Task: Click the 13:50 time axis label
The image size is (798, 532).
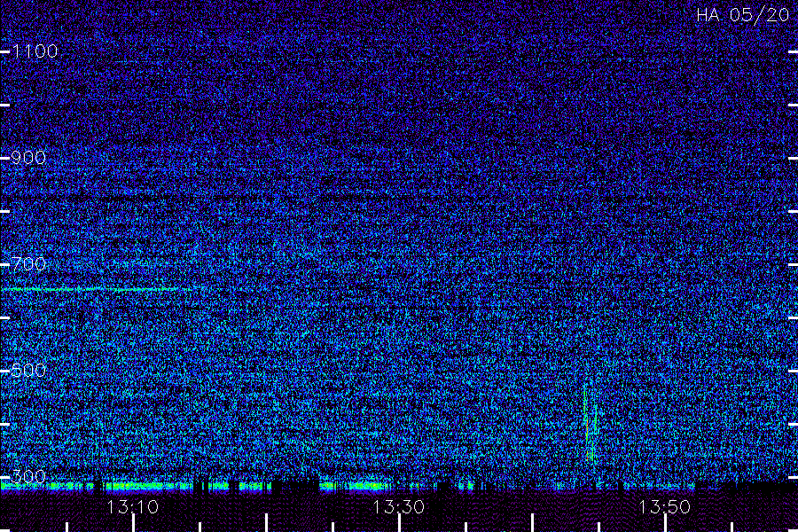Action: [x=665, y=507]
